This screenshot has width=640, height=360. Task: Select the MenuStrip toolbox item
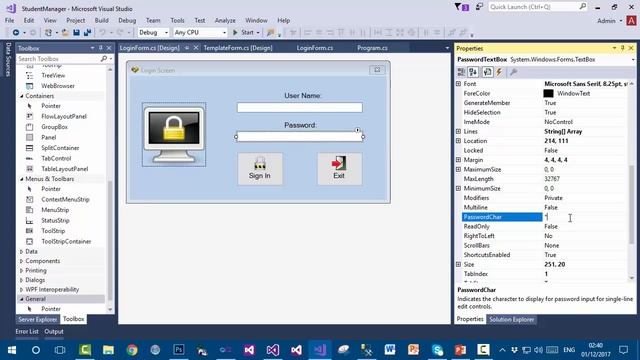(x=55, y=210)
